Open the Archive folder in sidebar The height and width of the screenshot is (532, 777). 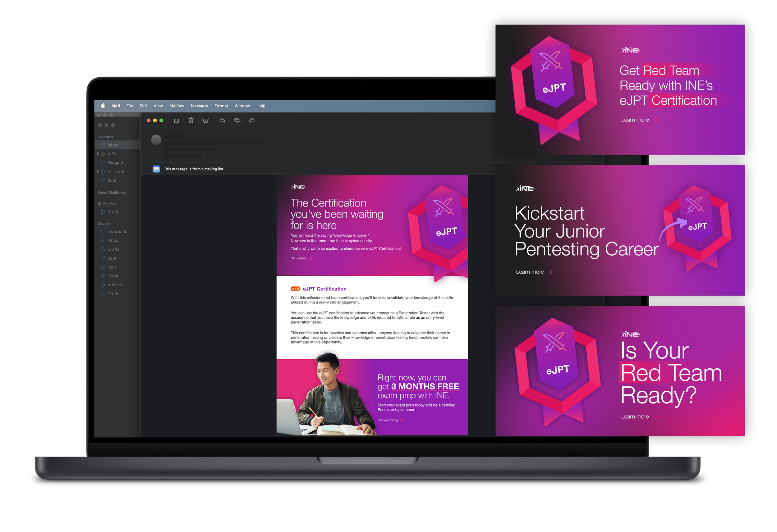click(x=114, y=285)
